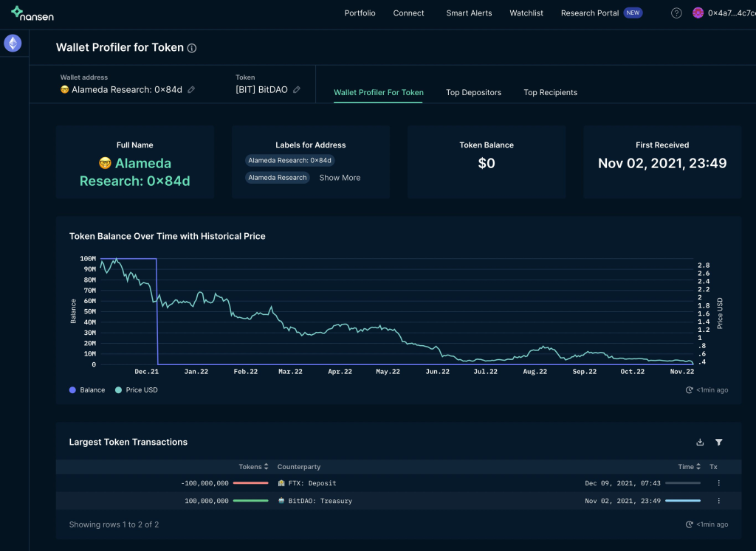Click gray time bar for Dec 09 transaction
The width and height of the screenshot is (756, 551).
click(683, 483)
